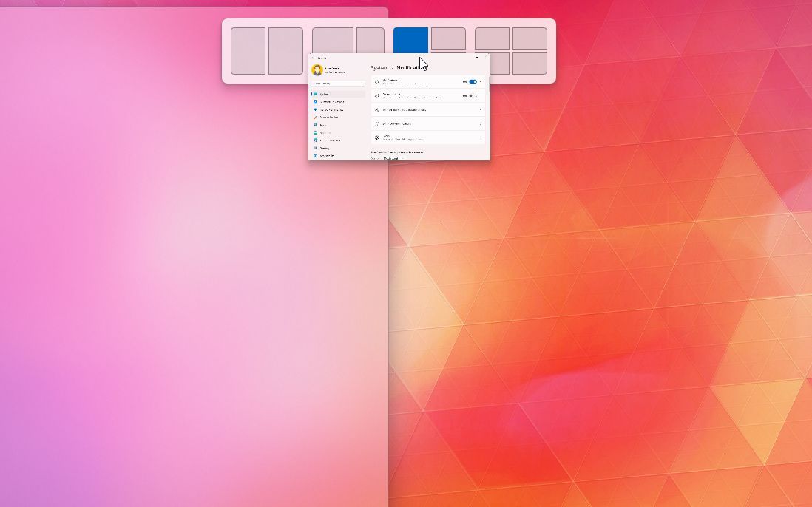Open Accounts settings icon
The width and height of the screenshot is (812, 507).
(x=316, y=132)
